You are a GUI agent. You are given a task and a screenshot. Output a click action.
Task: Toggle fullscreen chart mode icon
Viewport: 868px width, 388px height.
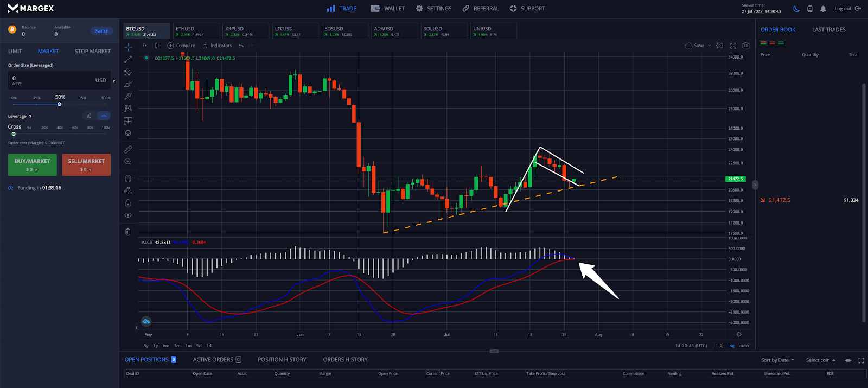click(x=733, y=46)
